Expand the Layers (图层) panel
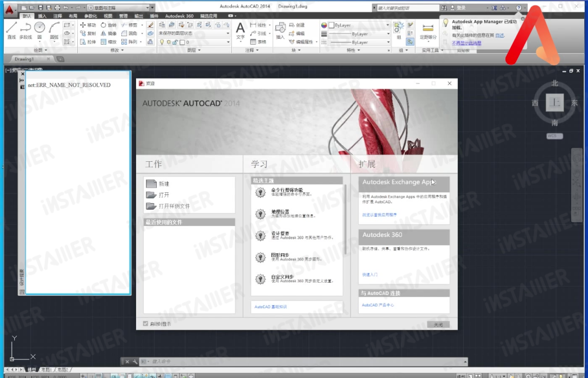588x378 pixels. (x=193, y=50)
